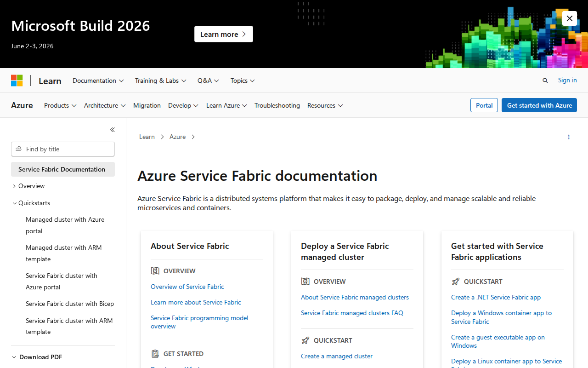The height and width of the screenshot is (368, 588).
Task: Expand the Products menu
Action: click(x=60, y=105)
